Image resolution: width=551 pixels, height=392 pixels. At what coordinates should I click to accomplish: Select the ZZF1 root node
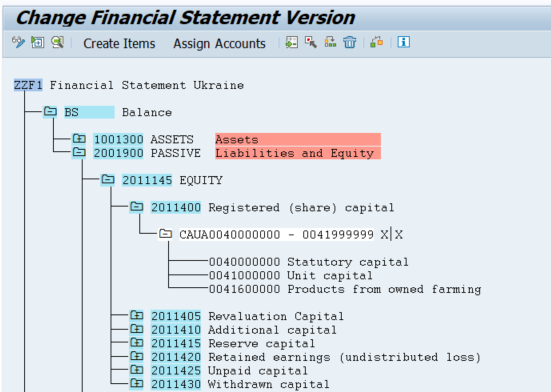pyautogui.click(x=28, y=85)
